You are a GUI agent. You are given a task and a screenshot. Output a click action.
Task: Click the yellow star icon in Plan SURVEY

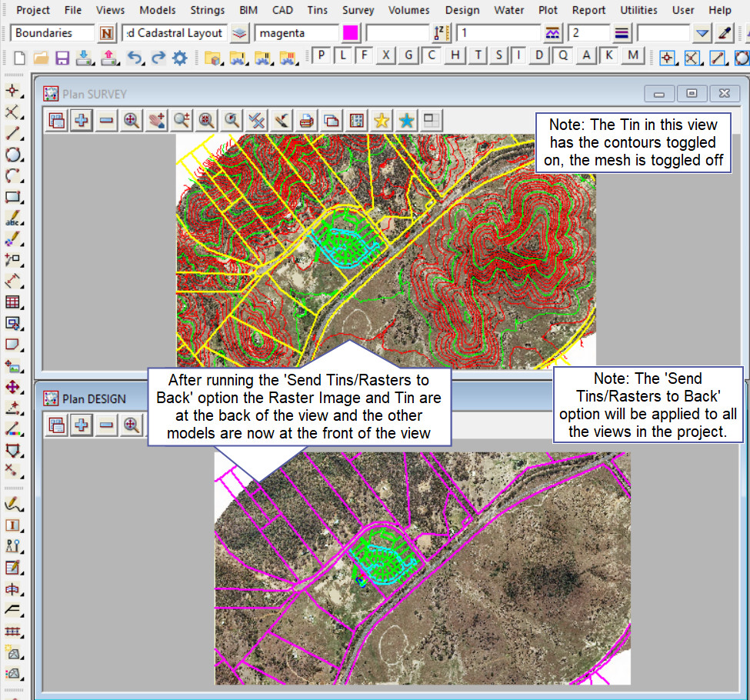[x=381, y=120]
